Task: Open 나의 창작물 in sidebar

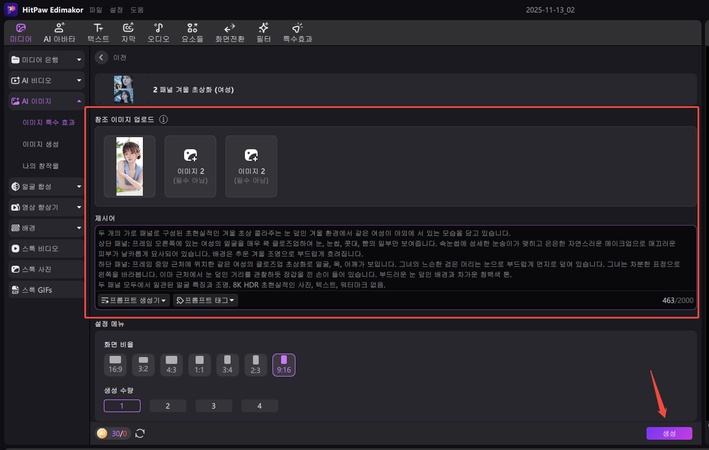Action: coord(41,166)
